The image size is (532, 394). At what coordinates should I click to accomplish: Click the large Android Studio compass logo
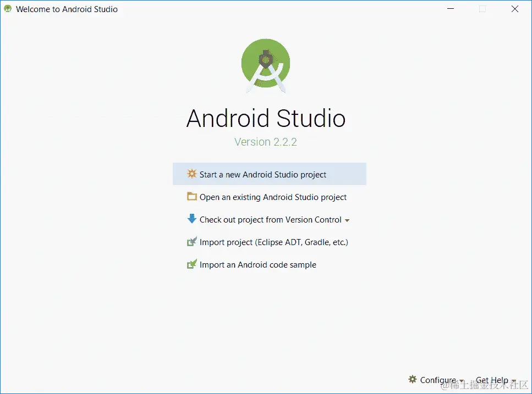click(266, 65)
